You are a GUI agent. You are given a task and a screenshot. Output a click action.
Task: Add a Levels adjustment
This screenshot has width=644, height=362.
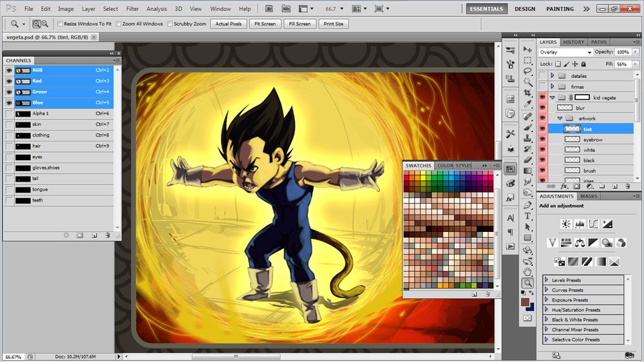(580, 224)
